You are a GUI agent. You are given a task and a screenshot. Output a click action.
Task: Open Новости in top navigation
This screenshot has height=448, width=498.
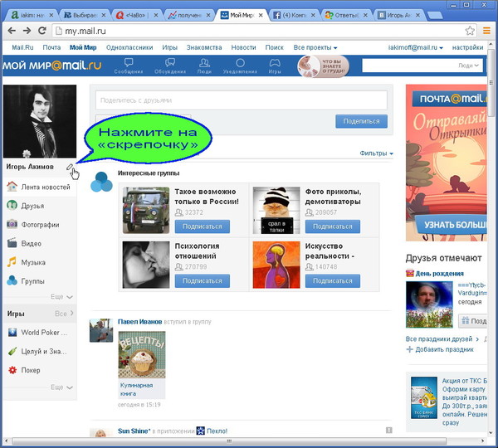tap(243, 47)
